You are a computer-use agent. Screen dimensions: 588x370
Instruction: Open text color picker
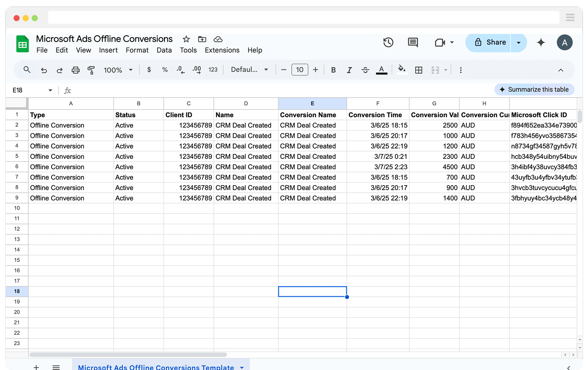[382, 70]
